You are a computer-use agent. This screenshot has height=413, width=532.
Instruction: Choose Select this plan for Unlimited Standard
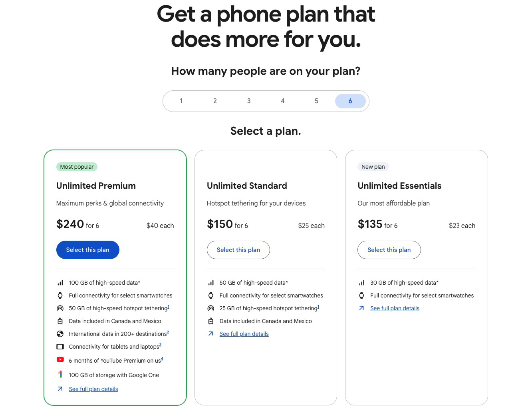(238, 250)
